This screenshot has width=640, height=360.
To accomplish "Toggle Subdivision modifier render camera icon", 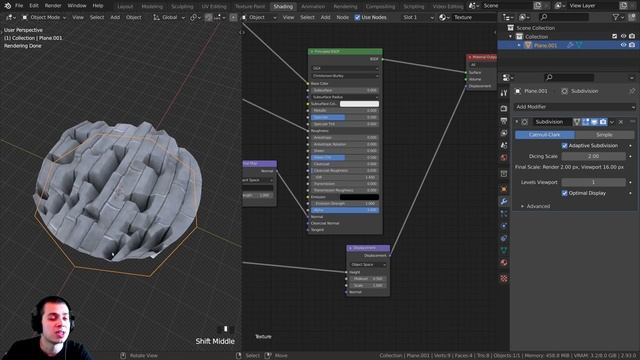I will coord(603,122).
